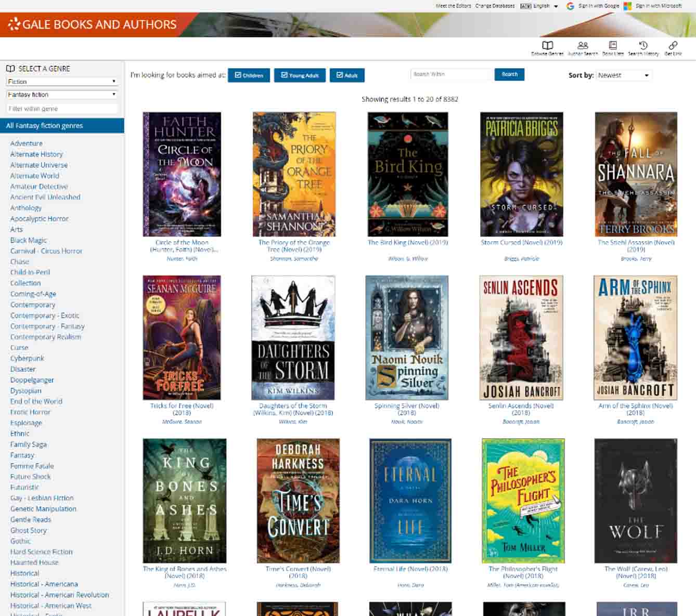The height and width of the screenshot is (616, 696).
Task: Click author link Novik, Naomi
Action: tap(407, 422)
